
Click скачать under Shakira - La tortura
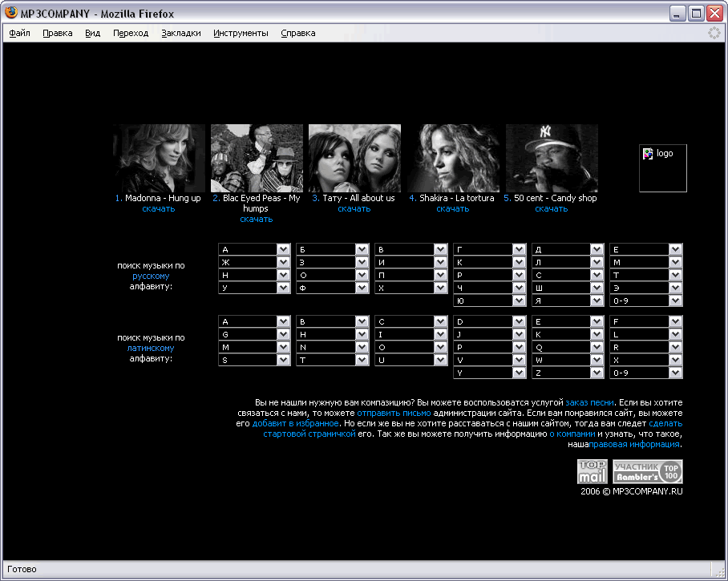[453, 209]
